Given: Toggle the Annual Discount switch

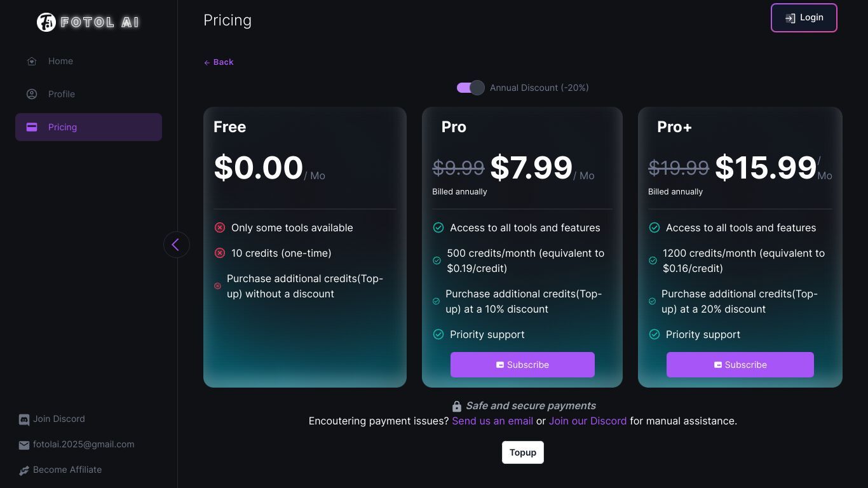Looking at the screenshot, I should [470, 88].
